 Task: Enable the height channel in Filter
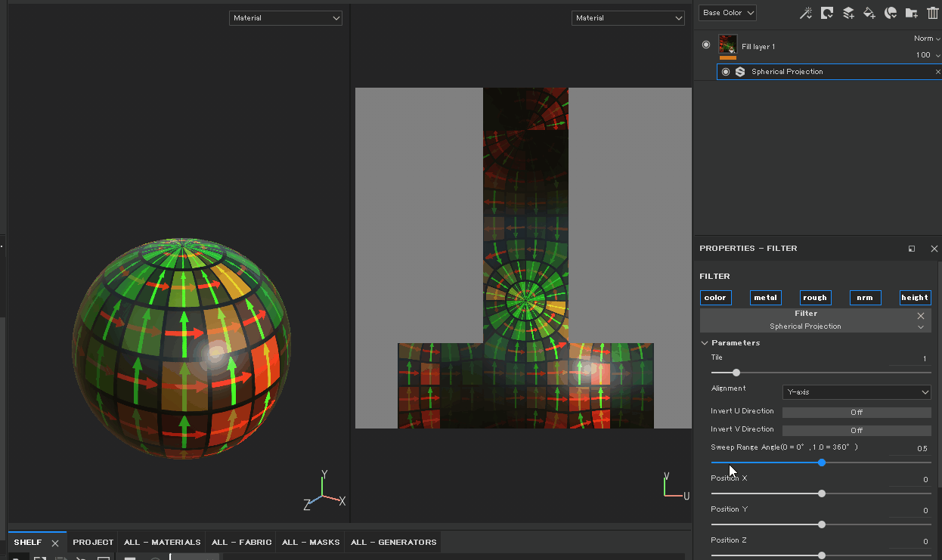pos(915,297)
